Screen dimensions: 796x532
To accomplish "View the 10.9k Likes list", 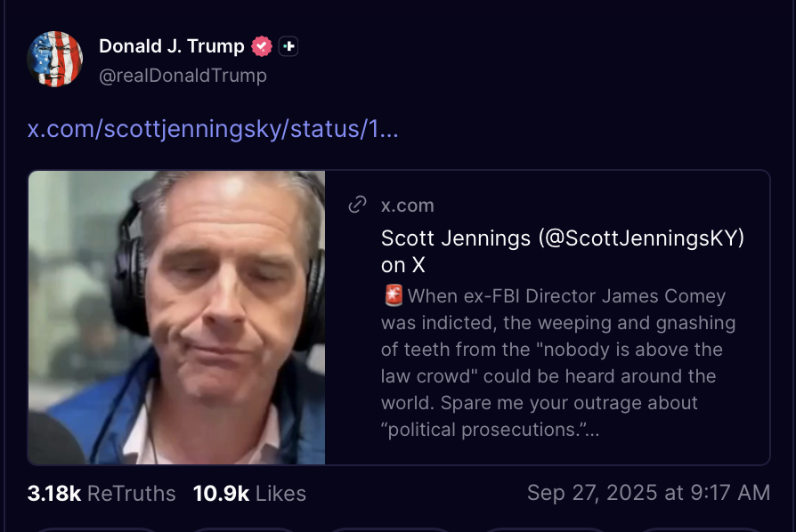I will pyautogui.click(x=249, y=494).
